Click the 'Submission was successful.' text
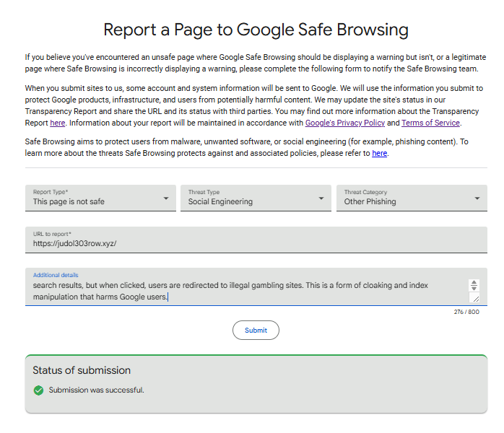Screen dimensions: 504x433 [x=97, y=390]
